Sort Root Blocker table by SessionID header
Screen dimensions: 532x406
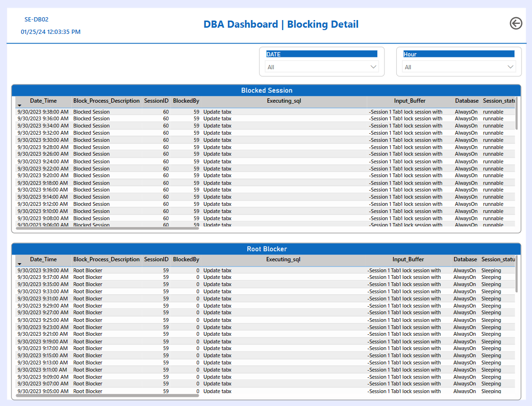click(x=156, y=259)
